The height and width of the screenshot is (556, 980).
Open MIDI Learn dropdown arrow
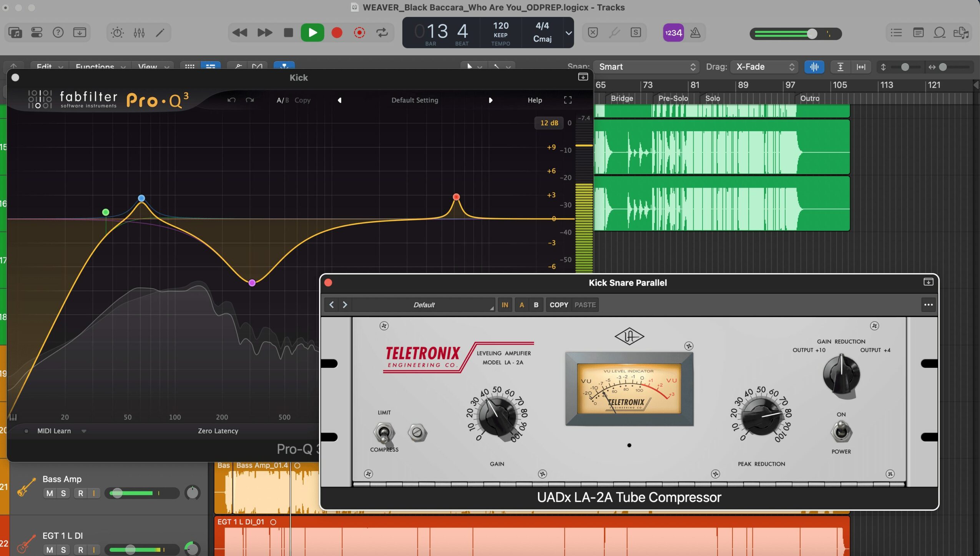tap(84, 431)
